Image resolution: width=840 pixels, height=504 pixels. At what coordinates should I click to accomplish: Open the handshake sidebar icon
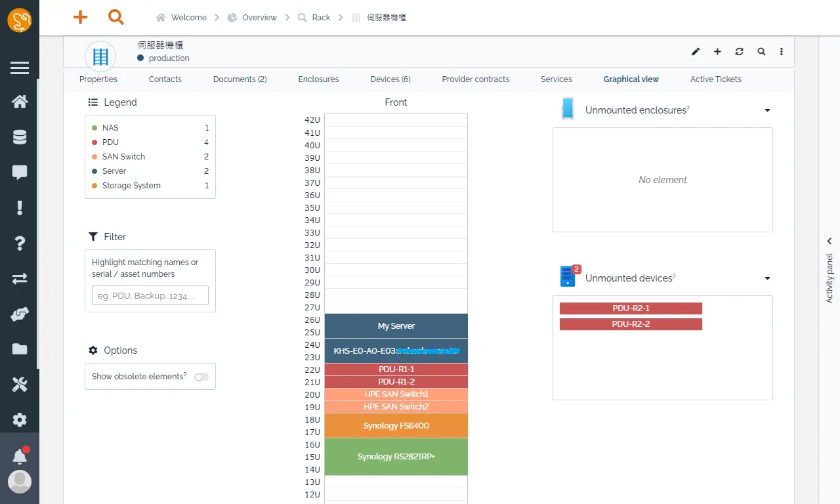[20, 314]
